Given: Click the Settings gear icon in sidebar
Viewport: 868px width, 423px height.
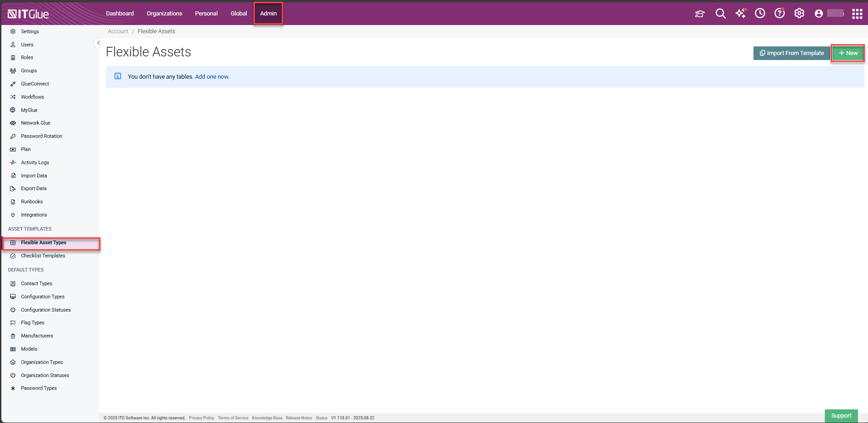Looking at the screenshot, I should point(13,31).
